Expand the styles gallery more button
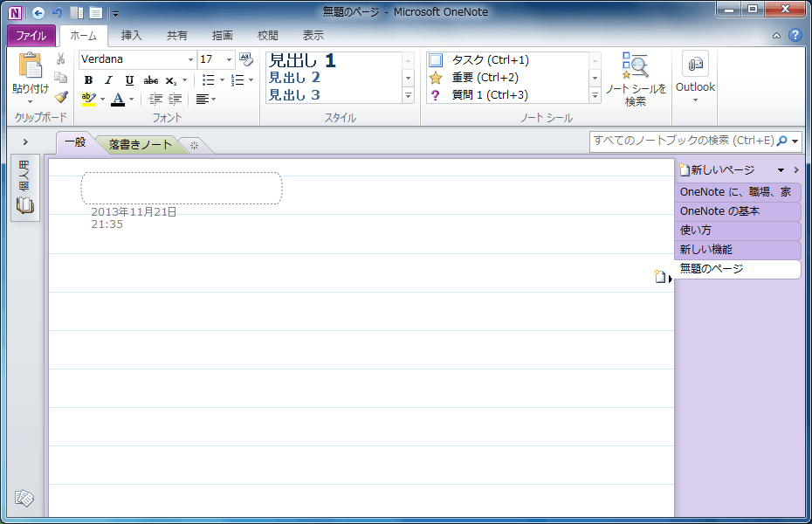 coord(408,95)
